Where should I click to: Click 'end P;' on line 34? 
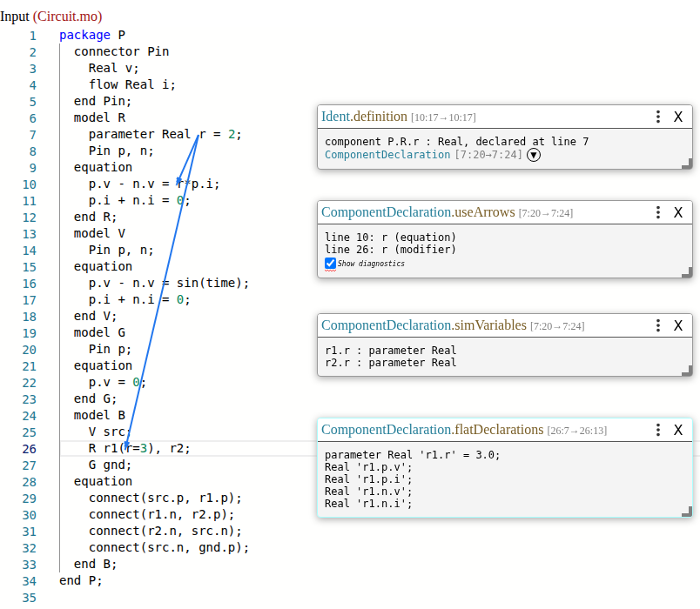(x=81, y=580)
